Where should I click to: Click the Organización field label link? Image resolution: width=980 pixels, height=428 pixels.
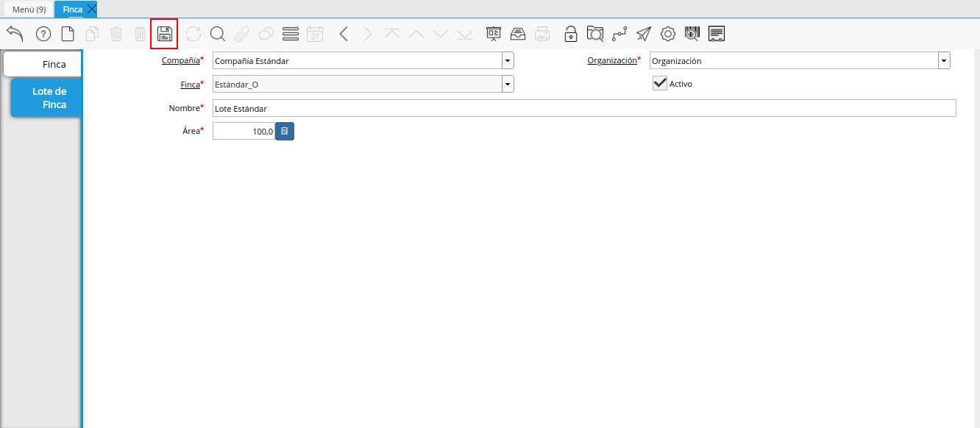[x=612, y=61]
